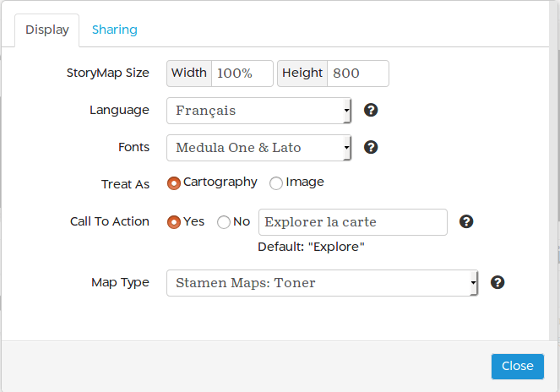Show help for the Map Type option

[x=497, y=283]
